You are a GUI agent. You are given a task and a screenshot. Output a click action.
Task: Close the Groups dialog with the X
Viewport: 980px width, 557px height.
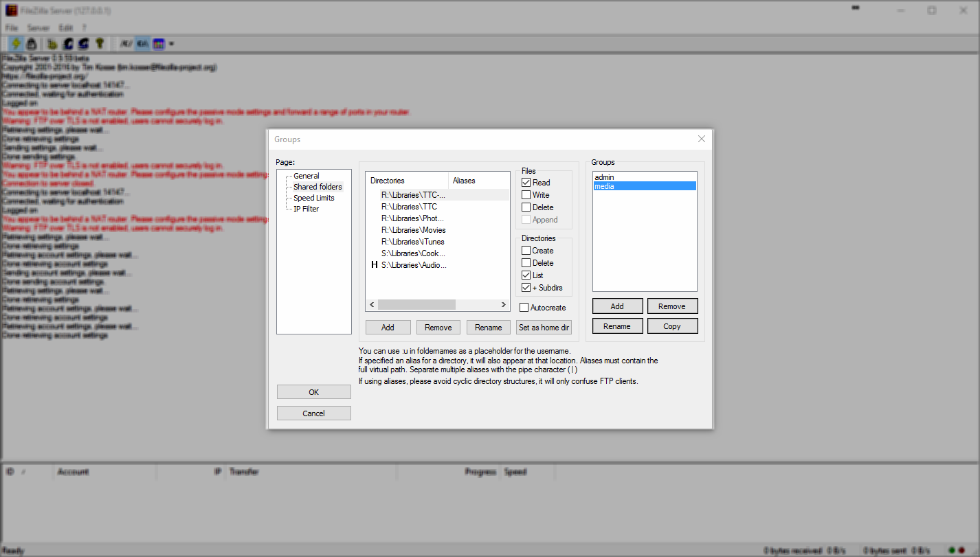click(x=702, y=139)
